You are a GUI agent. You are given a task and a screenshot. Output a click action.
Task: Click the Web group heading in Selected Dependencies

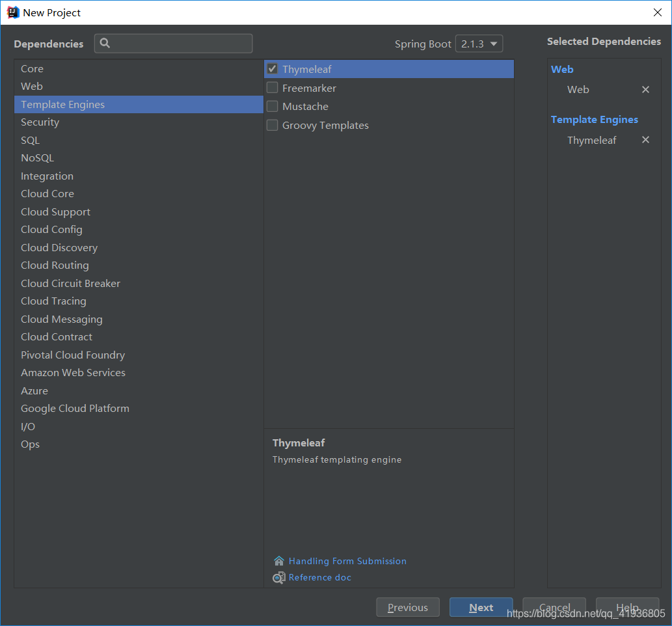click(x=562, y=70)
